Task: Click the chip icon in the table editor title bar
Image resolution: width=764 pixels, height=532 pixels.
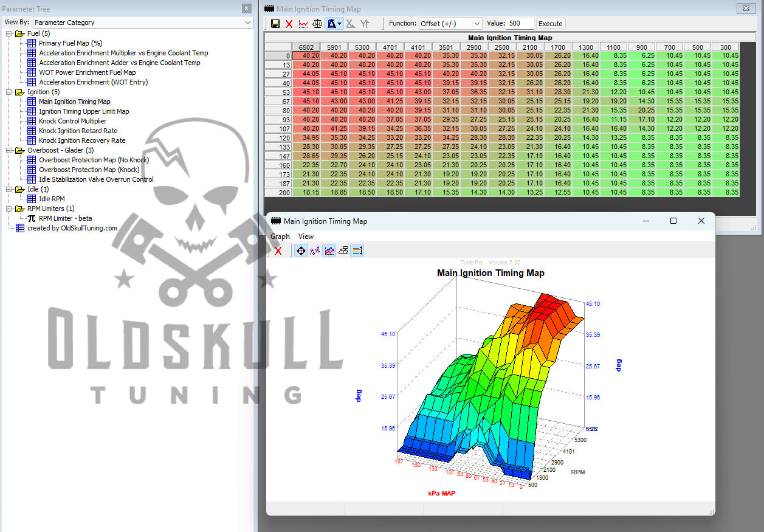Action: point(269,9)
